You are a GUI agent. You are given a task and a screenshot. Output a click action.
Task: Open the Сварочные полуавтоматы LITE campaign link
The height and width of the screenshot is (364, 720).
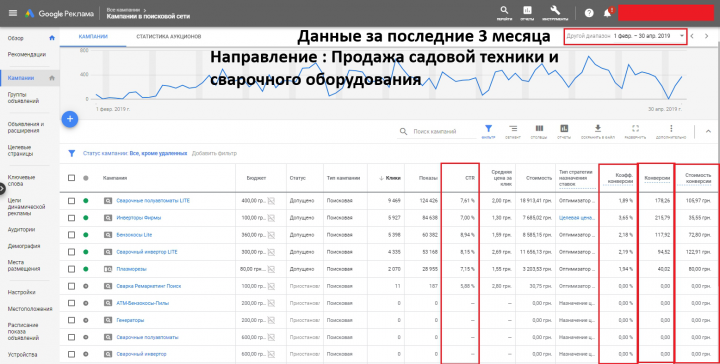[x=152, y=201]
